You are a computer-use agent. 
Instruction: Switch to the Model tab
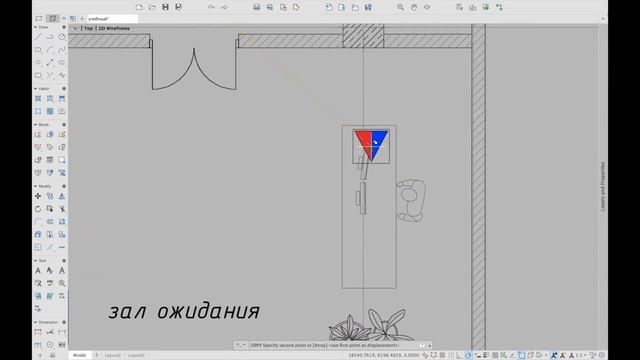pos(79,355)
